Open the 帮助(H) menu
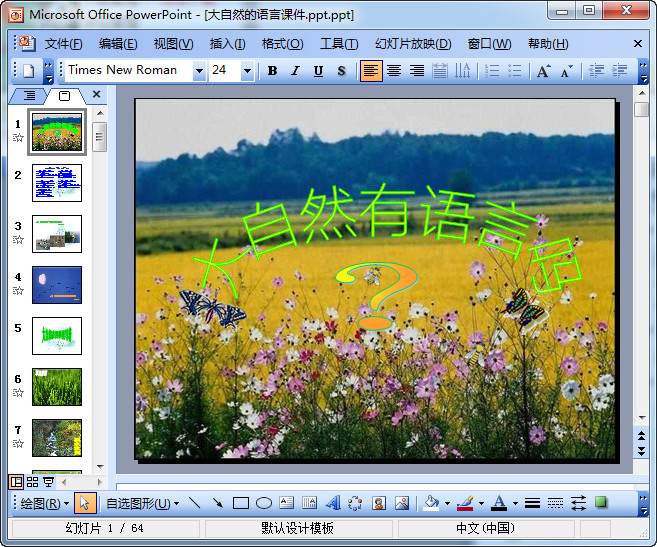This screenshot has height=547, width=657. (x=548, y=44)
